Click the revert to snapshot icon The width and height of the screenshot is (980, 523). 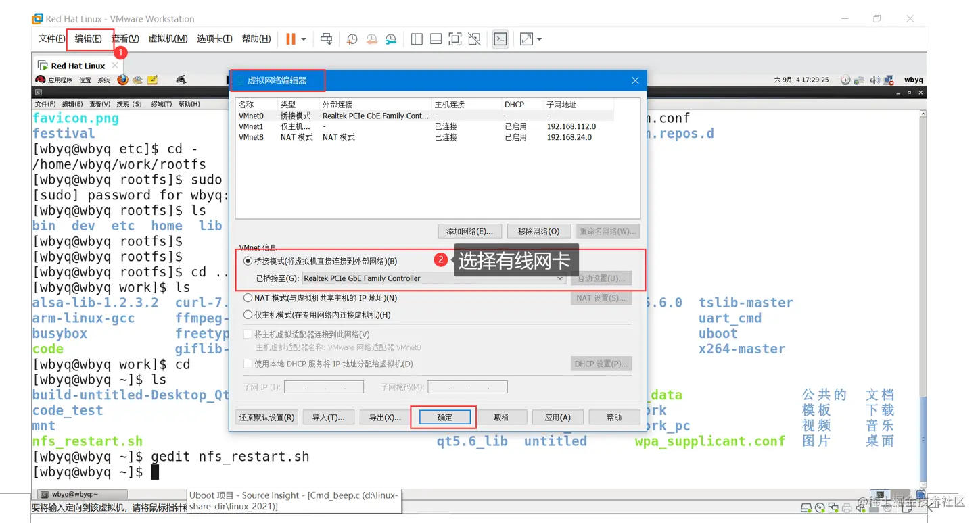coord(371,39)
